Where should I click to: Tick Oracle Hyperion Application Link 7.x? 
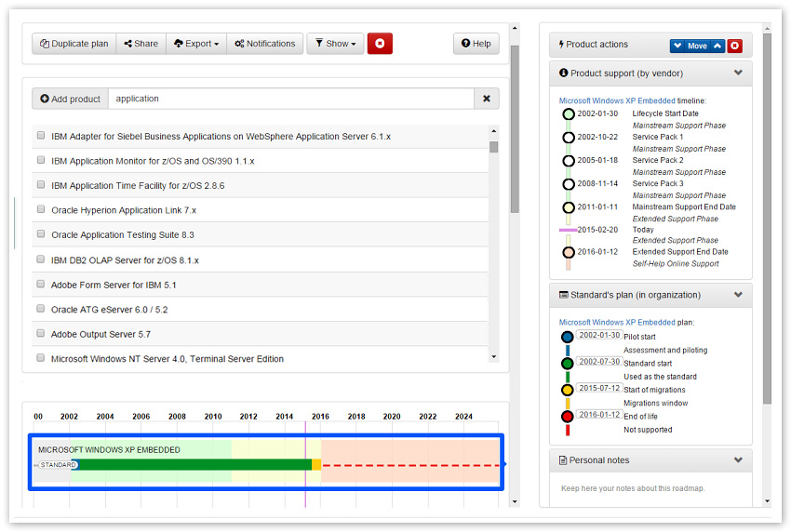tap(41, 210)
